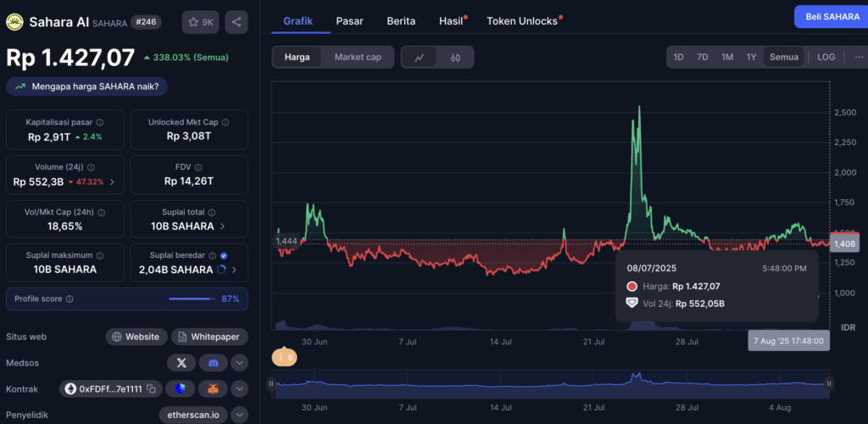The height and width of the screenshot is (424, 868).
Task: Expand more Penyelidik explorers dropdown
Action: 239,415
